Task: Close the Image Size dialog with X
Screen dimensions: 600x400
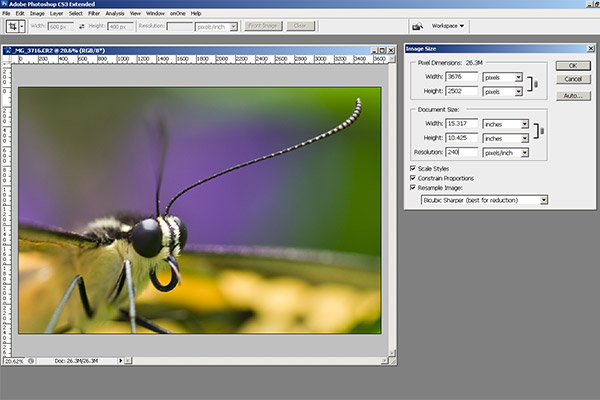Action: pos(590,48)
